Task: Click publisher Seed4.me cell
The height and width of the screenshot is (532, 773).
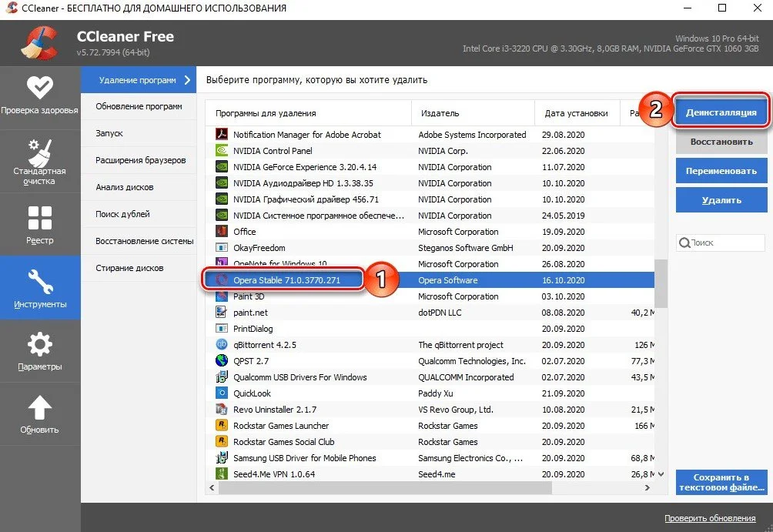Action: click(x=437, y=474)
